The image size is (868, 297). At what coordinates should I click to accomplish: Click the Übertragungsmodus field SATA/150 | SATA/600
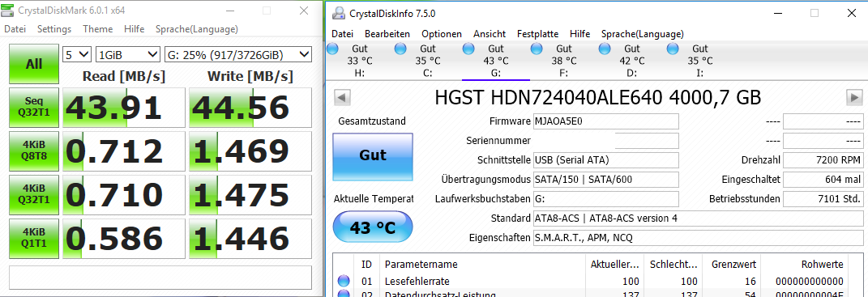tap(606, 179)
